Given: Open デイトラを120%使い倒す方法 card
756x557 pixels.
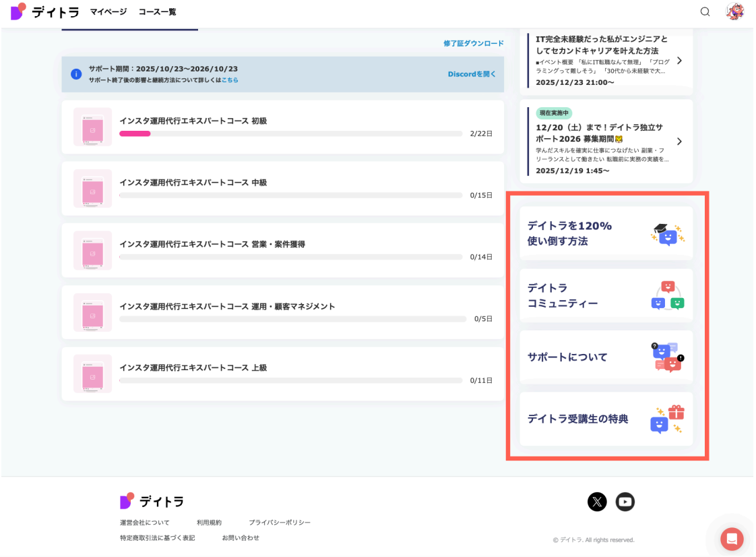Looking at the screenshot, I should (606, 233).
